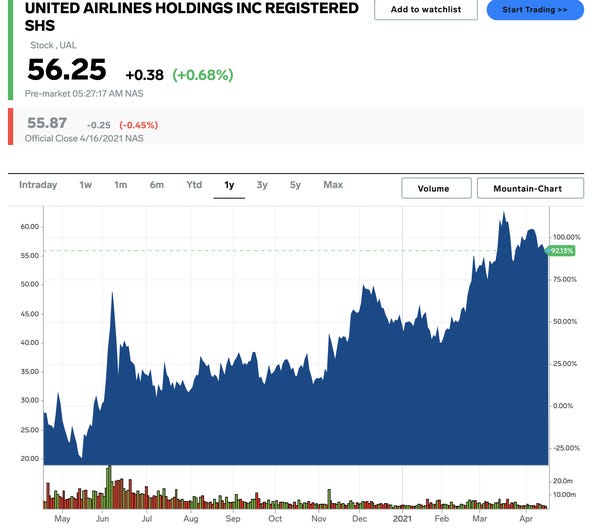Viewport: 600px width, 529px height.
Task: Click the 30.00 price axis label
Action: (30, 400)
